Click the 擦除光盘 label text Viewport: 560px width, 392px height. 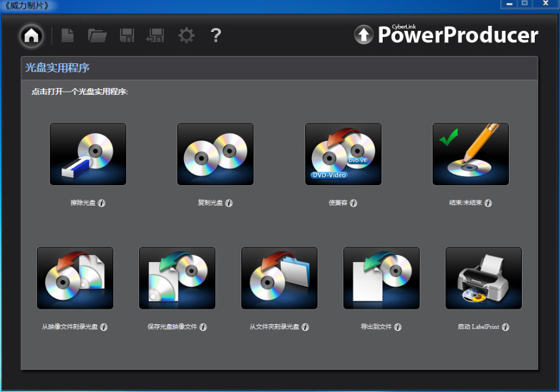(x=83, y=203)
